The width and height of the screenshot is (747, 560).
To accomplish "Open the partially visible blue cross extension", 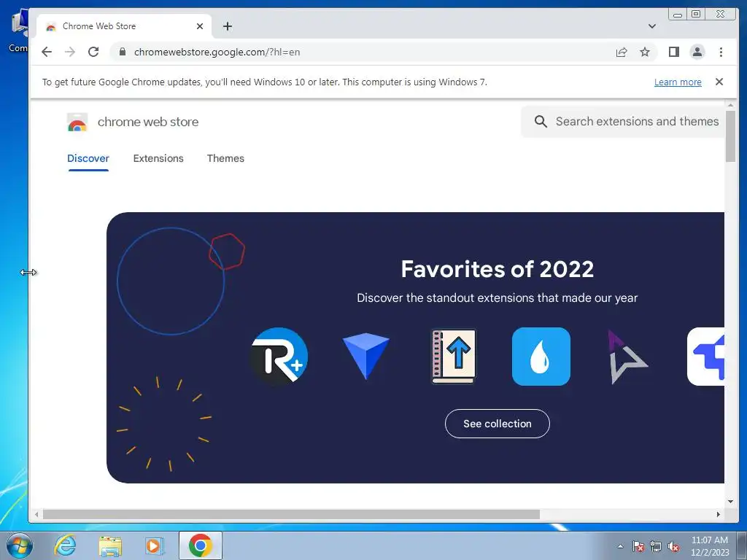I will pos(706,356).
